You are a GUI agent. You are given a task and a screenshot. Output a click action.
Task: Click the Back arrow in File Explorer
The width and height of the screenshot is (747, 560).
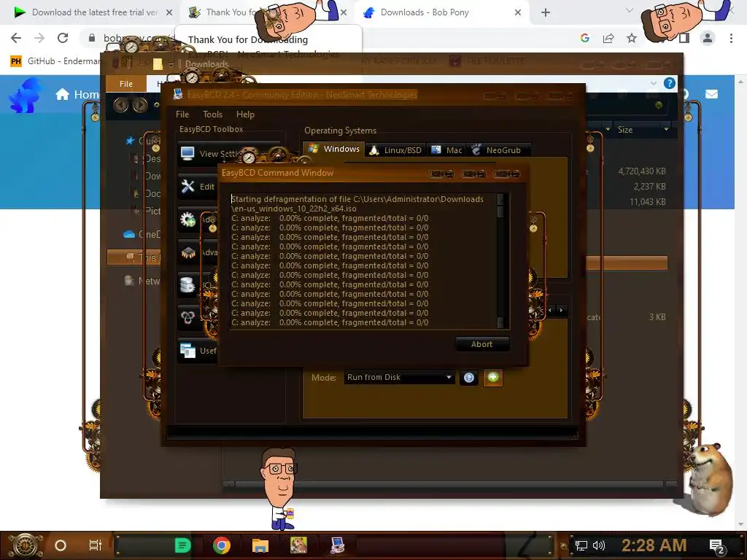click(x=121, y=104)
